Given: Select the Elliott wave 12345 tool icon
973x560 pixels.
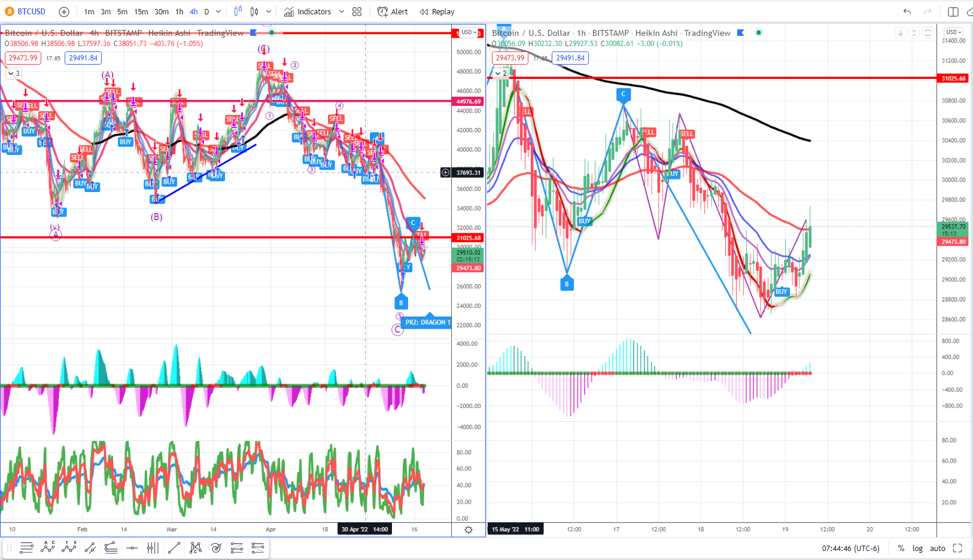Looking at the screenshot, I should pos(69,547).
